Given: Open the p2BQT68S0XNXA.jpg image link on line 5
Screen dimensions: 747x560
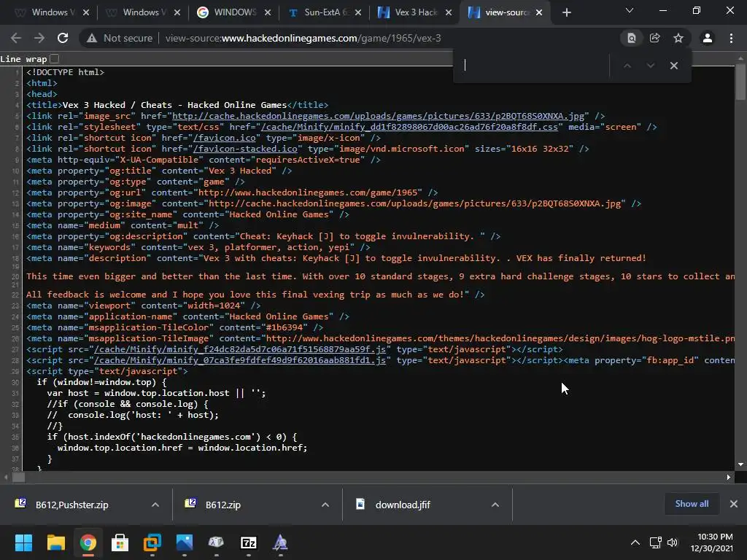Looking at the screenshot, I should 378,116.
